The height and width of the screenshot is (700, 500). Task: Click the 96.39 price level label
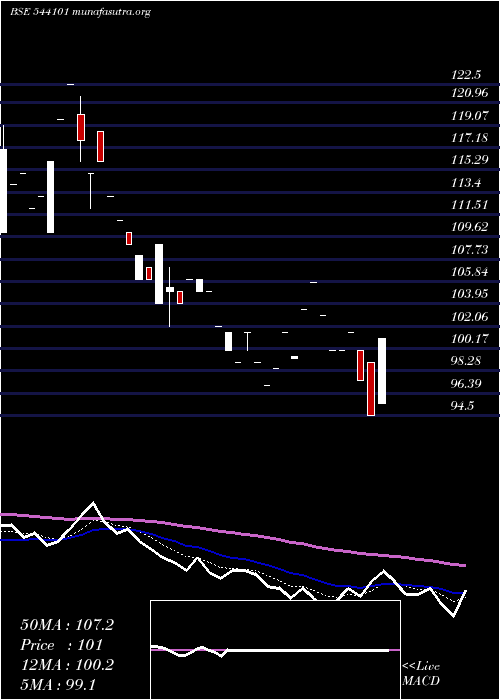[467, 383]
